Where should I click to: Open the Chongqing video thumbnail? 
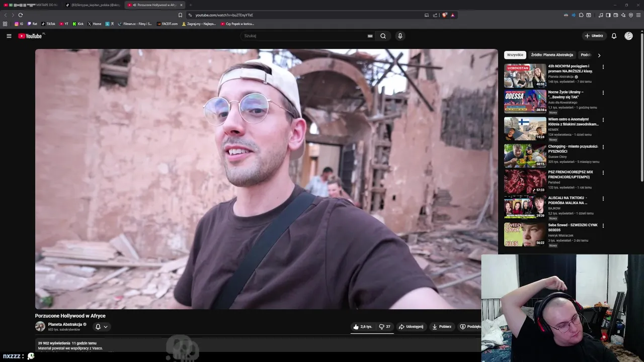pos(525,155)
